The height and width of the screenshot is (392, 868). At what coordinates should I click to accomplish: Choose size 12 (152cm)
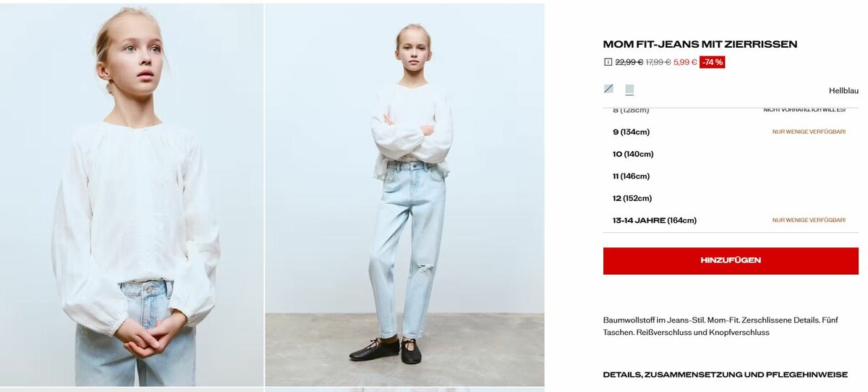(x=731, y=198)
